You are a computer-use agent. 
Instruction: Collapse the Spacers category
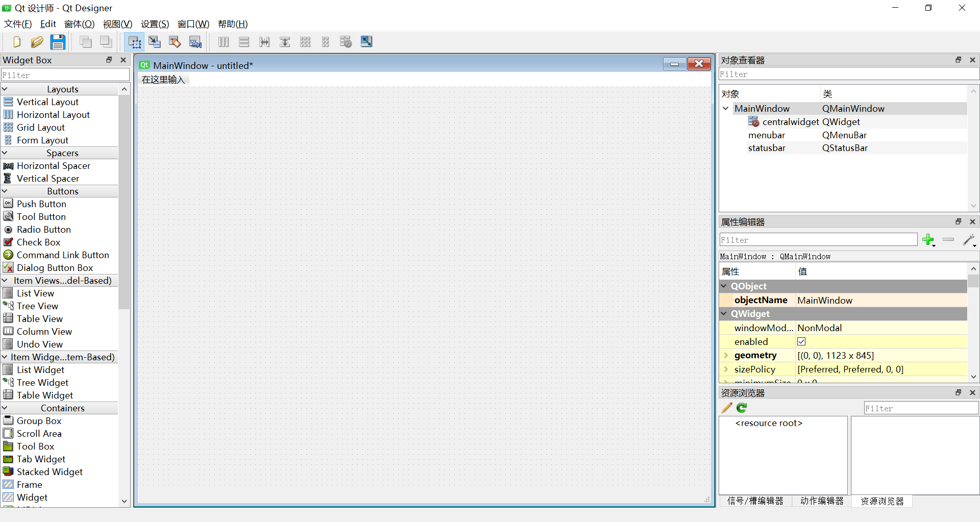(x=5, y=153)
